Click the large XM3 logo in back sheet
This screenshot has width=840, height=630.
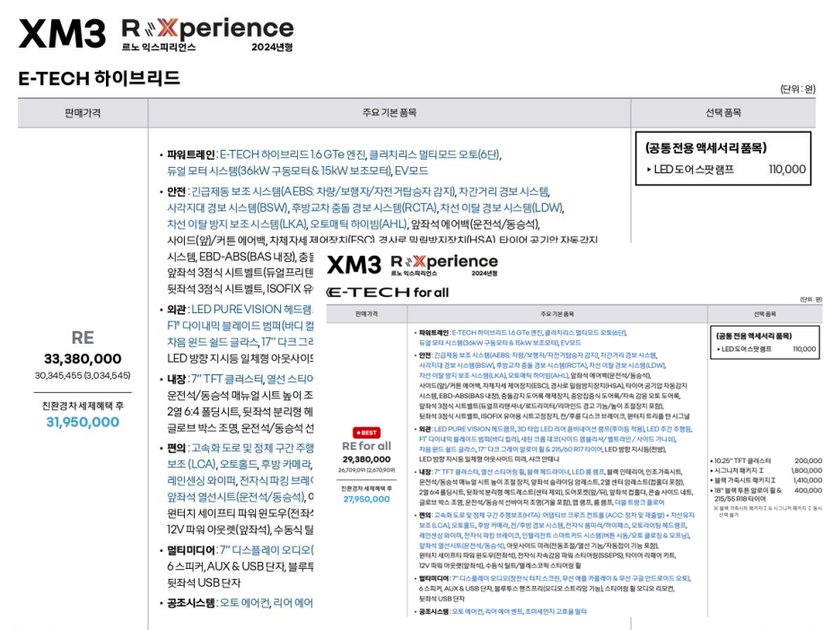click(62, 34)
